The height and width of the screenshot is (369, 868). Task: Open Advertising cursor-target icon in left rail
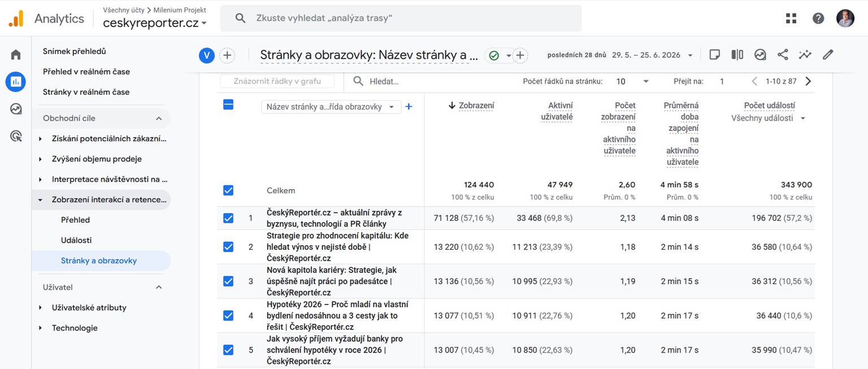tap(16, 136)
